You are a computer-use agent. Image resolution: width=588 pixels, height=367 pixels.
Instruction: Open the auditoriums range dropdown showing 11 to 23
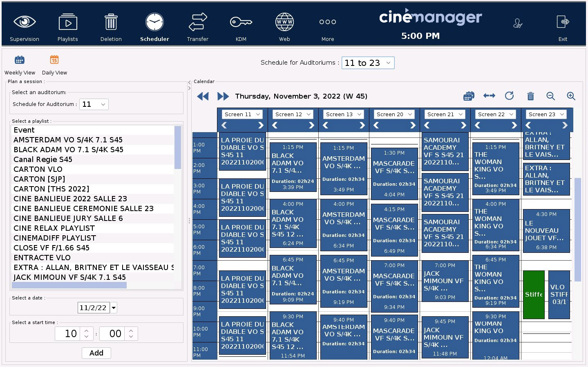(367, 63)
